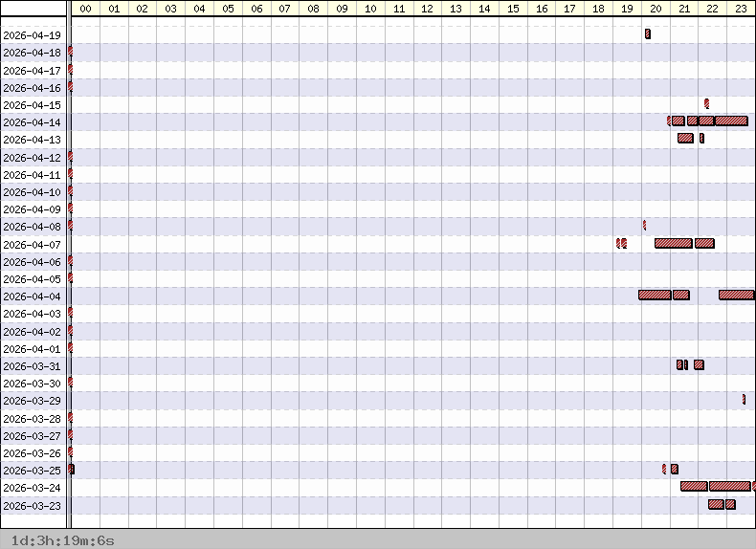Click the small marker on 2026-04-15

[x=706, y=103]
